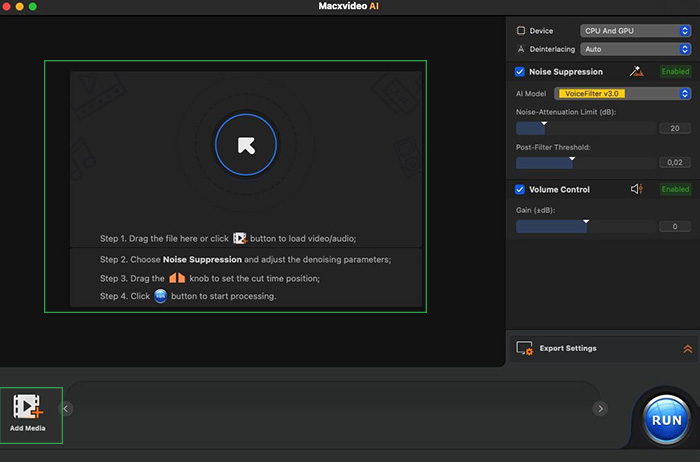Screen dimensions: 700x462
Task: Click the small run icon in Step 4
Action: coord(160,296)
